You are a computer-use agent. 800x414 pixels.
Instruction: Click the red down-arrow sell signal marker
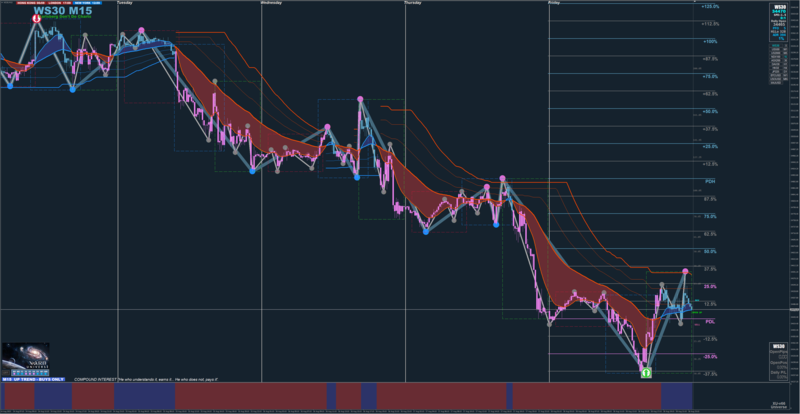pyautogui.click(x=36, y=18)
